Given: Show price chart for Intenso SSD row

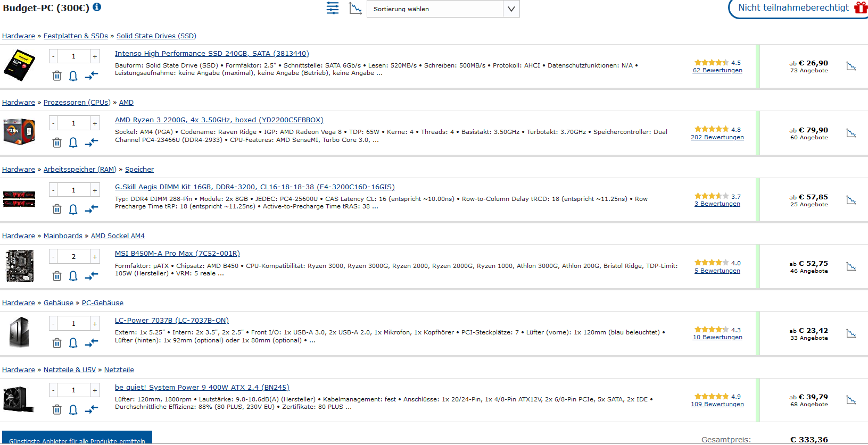Looking at the screenshot, I should [x=851, y=66].
